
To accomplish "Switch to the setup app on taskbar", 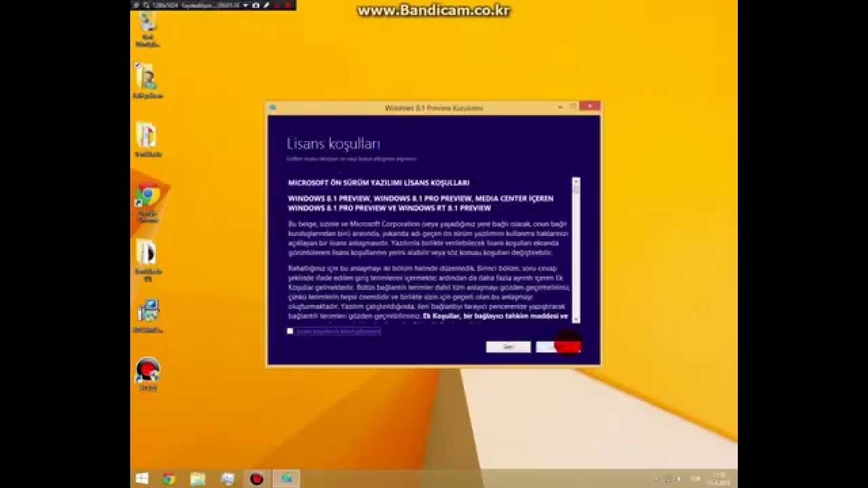I will (x=287, y=479).
